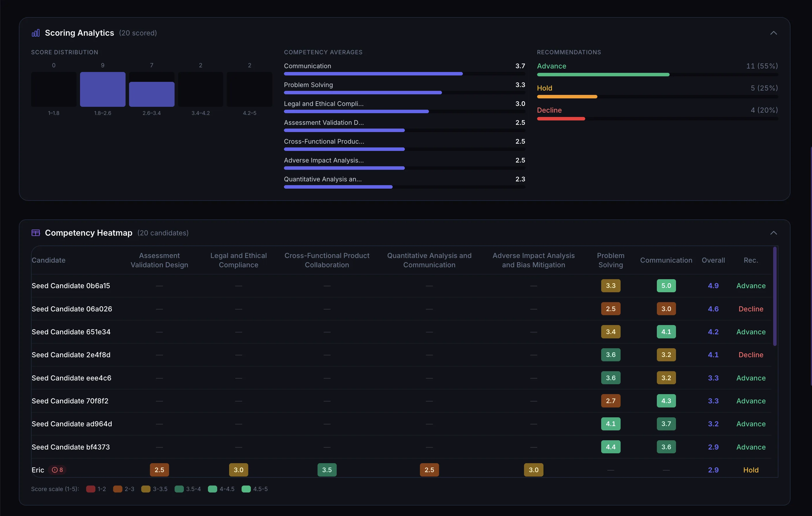Screen dimensions: 812x516
Task: Click the 4.9 overall score for 0b6a15
Action: [713, 286]
